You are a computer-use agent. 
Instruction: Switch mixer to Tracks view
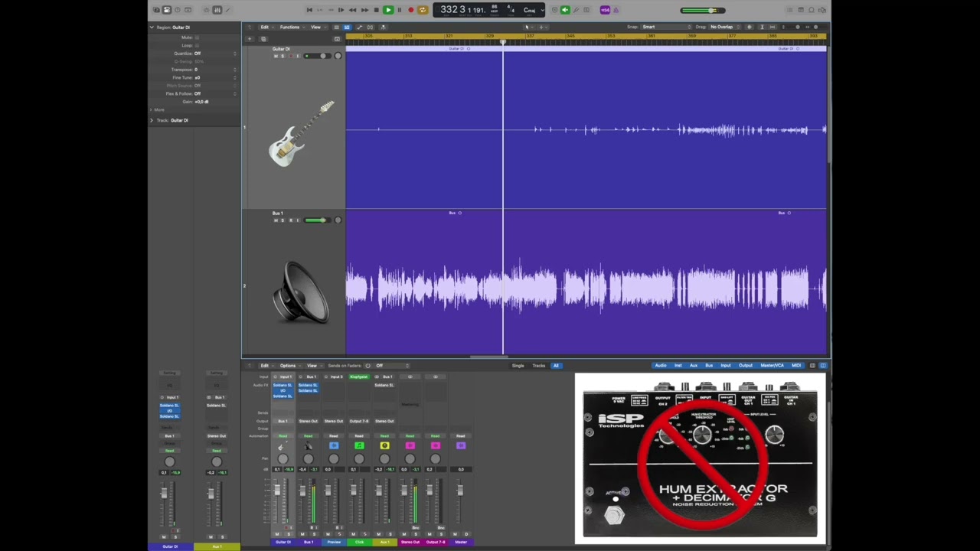coord(539,366)
